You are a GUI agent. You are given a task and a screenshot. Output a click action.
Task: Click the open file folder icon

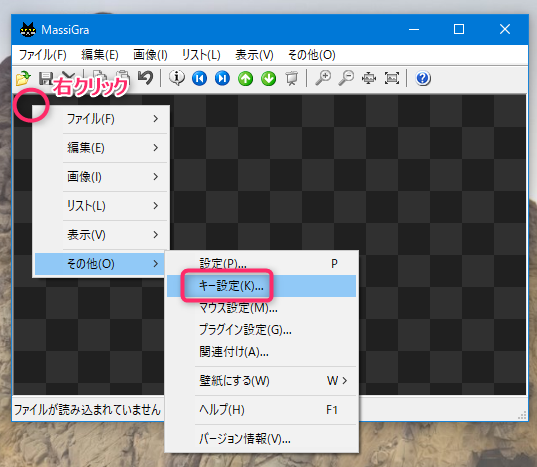23,78
